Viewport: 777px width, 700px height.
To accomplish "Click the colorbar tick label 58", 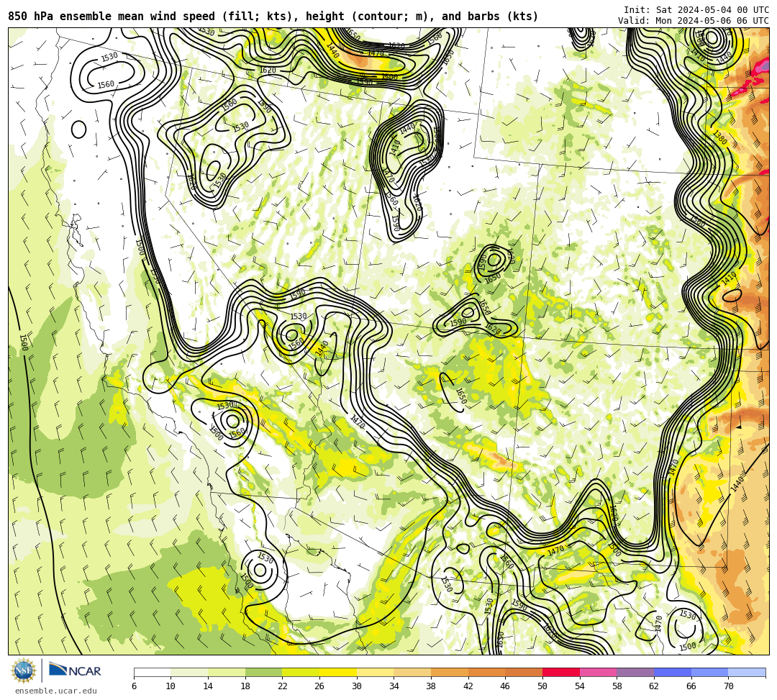I will click(617, 686).
